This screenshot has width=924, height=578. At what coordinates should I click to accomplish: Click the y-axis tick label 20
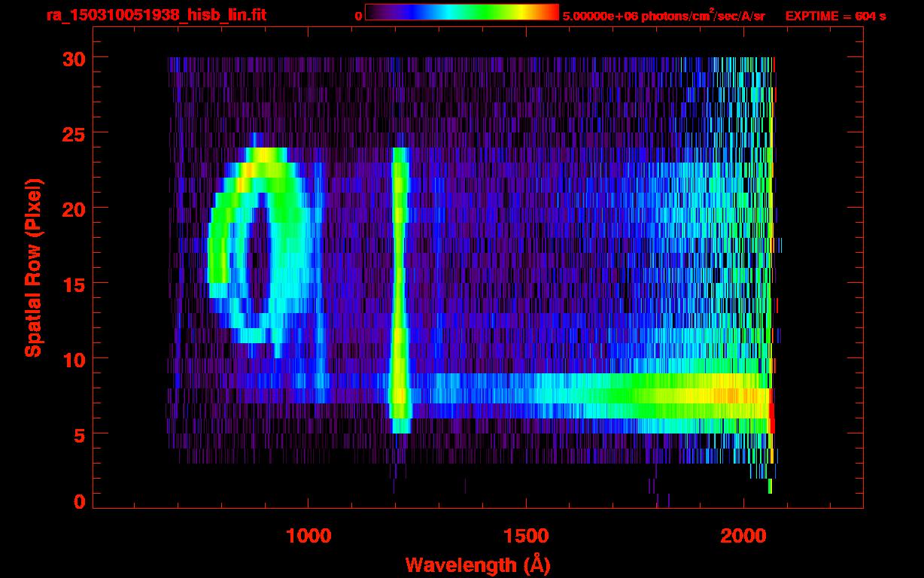pyautogui.click(x=73, y=208)
